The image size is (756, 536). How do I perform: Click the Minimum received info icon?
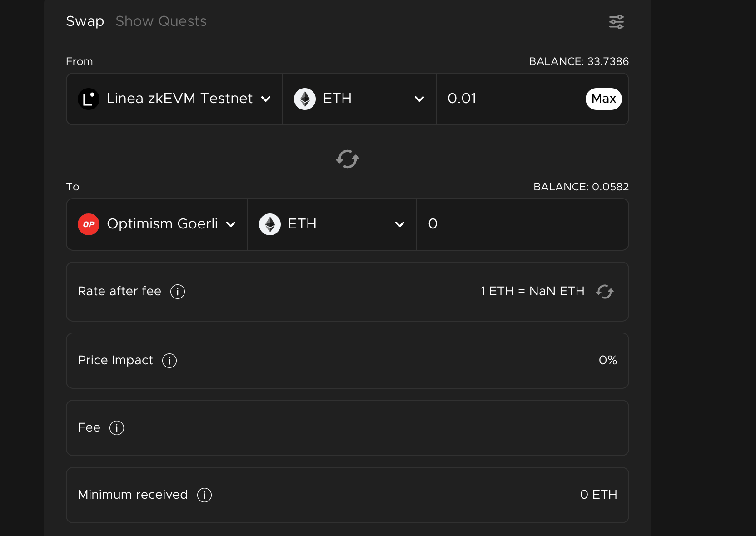tap(204, 495)
